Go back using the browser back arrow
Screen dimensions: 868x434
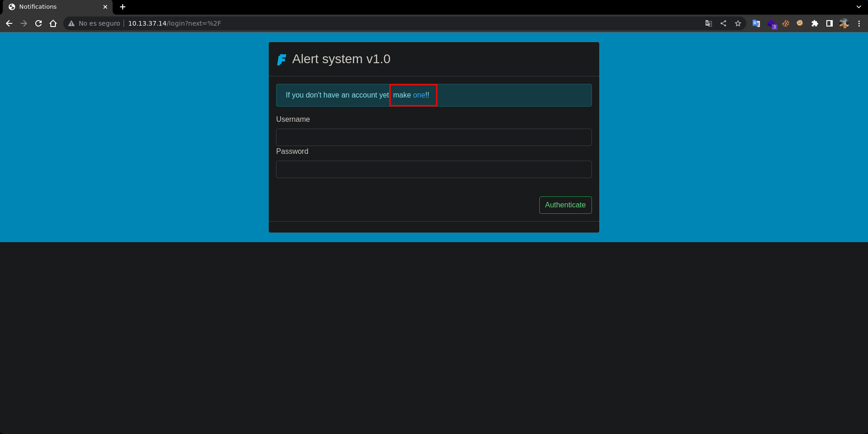(x=9, y=23)
